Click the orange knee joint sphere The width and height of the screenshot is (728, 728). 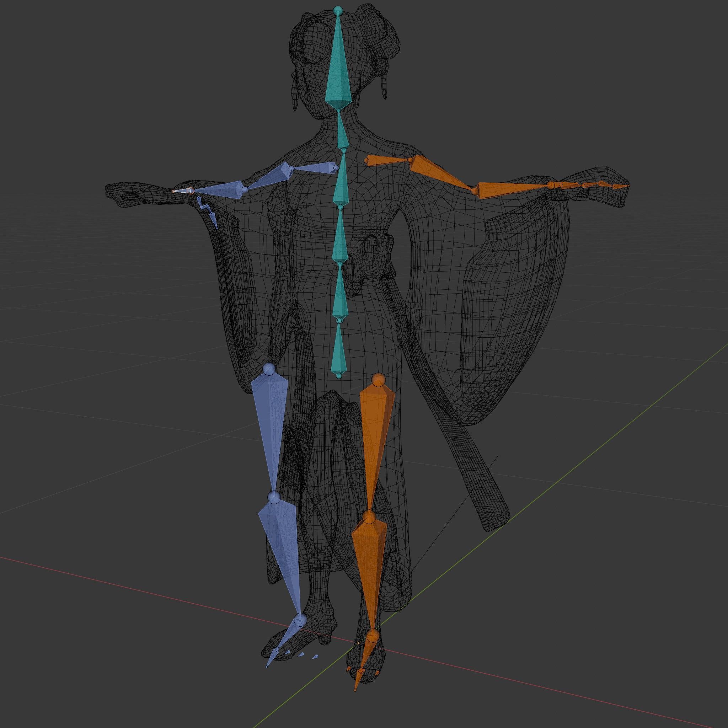pyautogui.click(x=370, y=517)
